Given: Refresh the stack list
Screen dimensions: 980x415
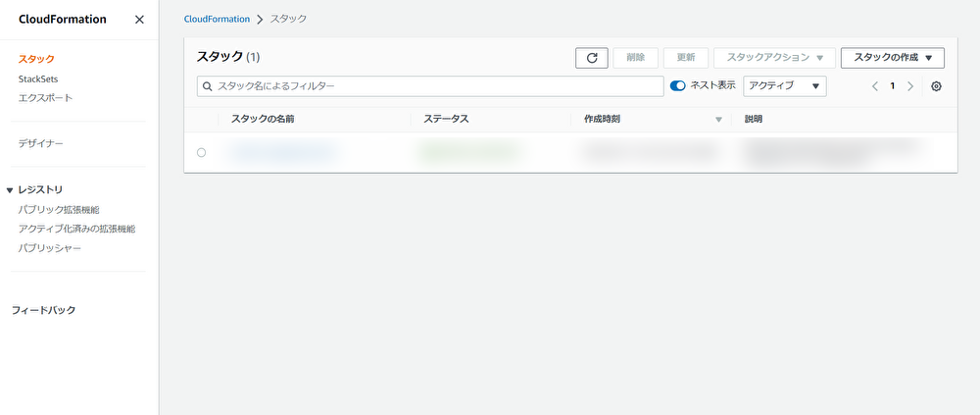Looking at the screenshot, I should point(592,58).
